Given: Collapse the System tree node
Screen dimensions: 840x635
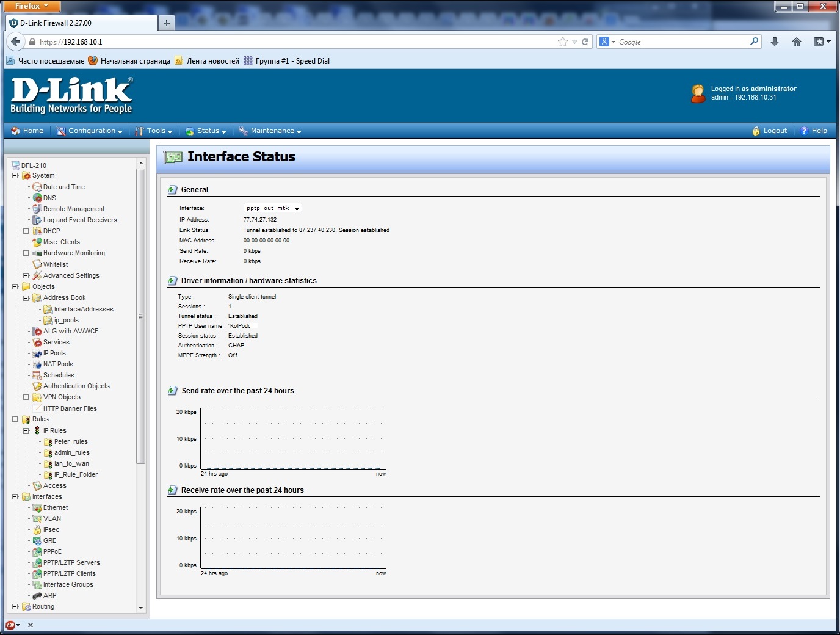Looking at the screenshot, I should point(15,175).
